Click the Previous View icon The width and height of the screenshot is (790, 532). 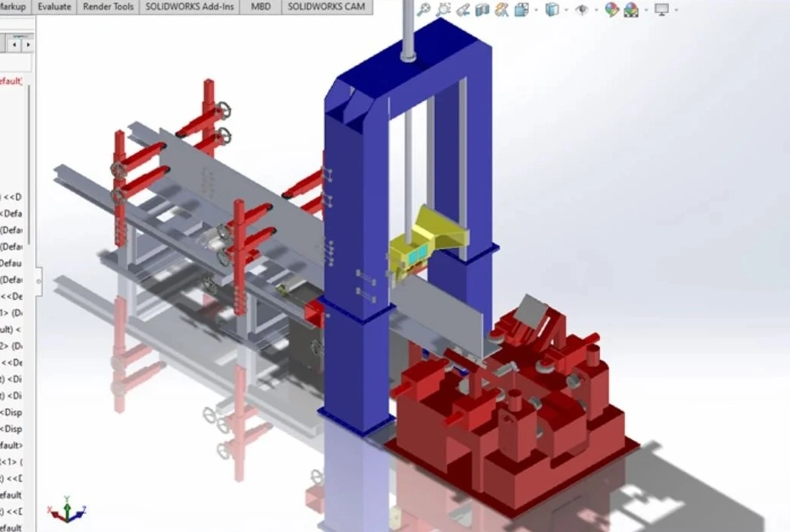pos(463,10)
